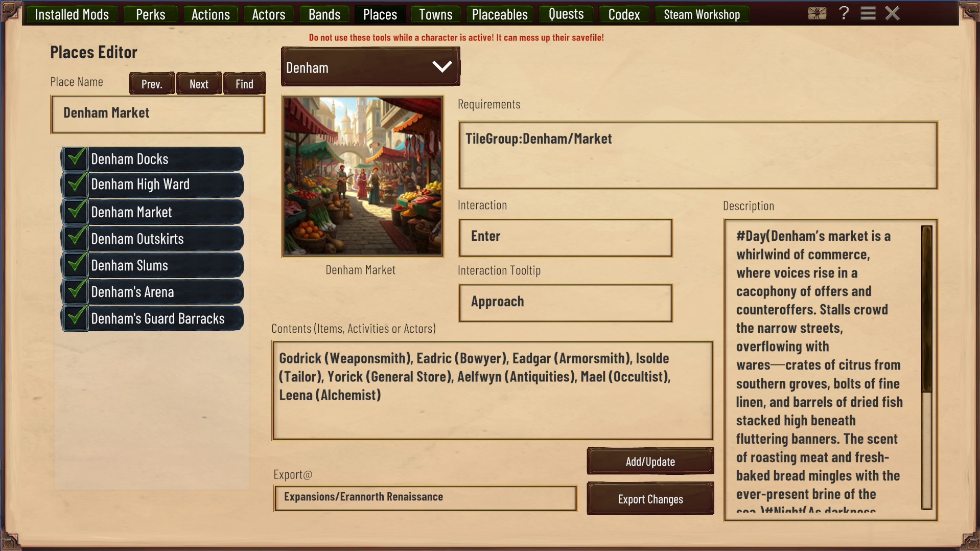This screenshot has height=551, width=980.
Task: Open the Steam Workshop tab
Action: pos(702,14)
